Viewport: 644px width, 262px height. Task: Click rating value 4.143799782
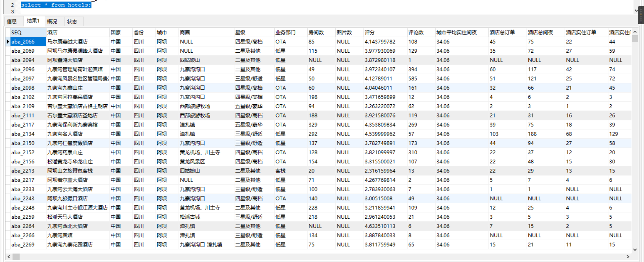click(x=380, y=42)
